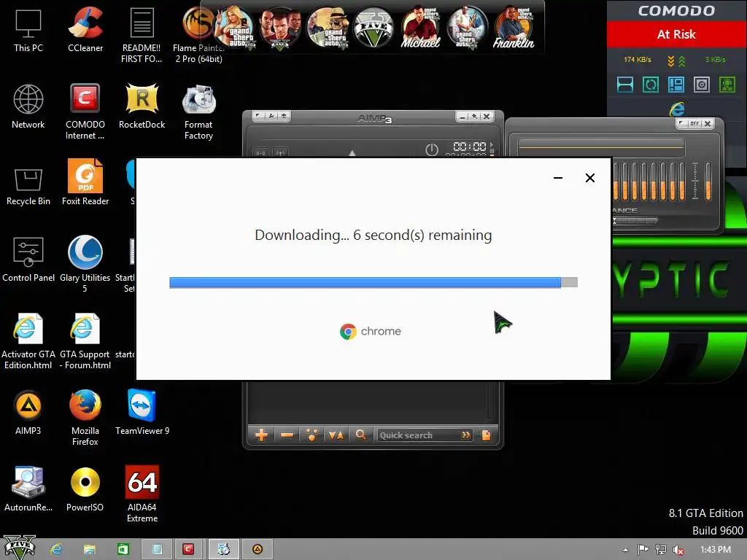This screenshot has width=747, height=560.
Task: Launch AIMP3 desktop shortcut
Action: coord(28,413)
